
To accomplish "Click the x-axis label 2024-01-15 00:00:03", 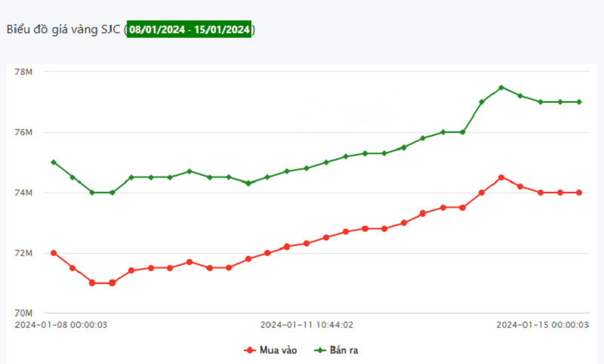I will tap(542, 325).
